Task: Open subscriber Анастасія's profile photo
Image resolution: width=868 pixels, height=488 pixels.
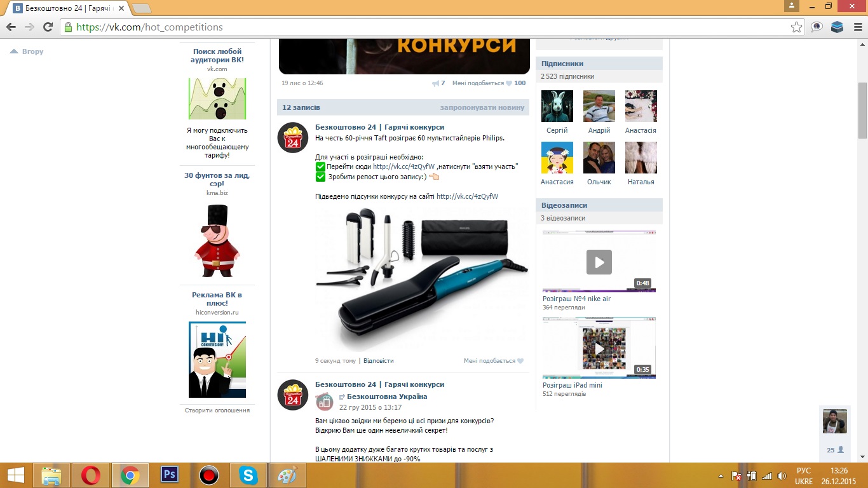Action: pos(641,106)
